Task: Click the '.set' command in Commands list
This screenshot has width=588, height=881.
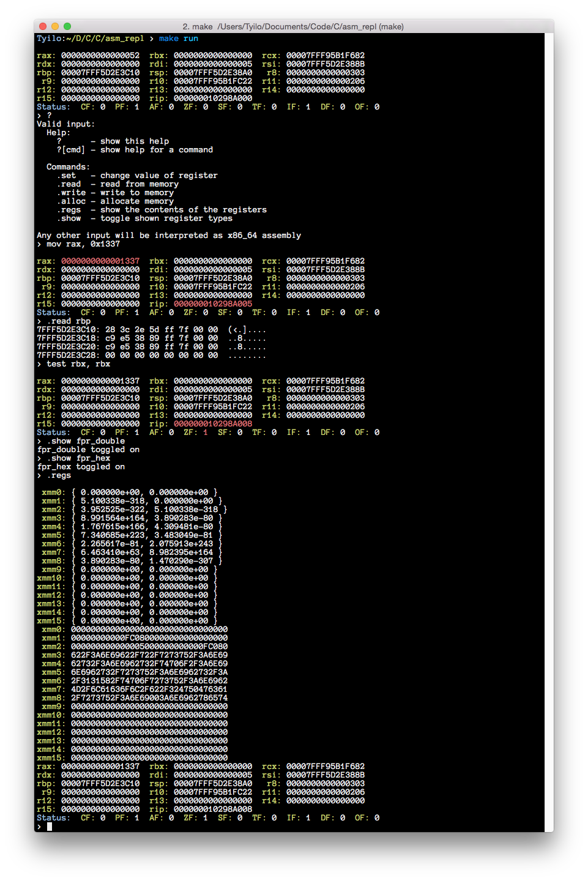Action: click(x=67, y=175)
